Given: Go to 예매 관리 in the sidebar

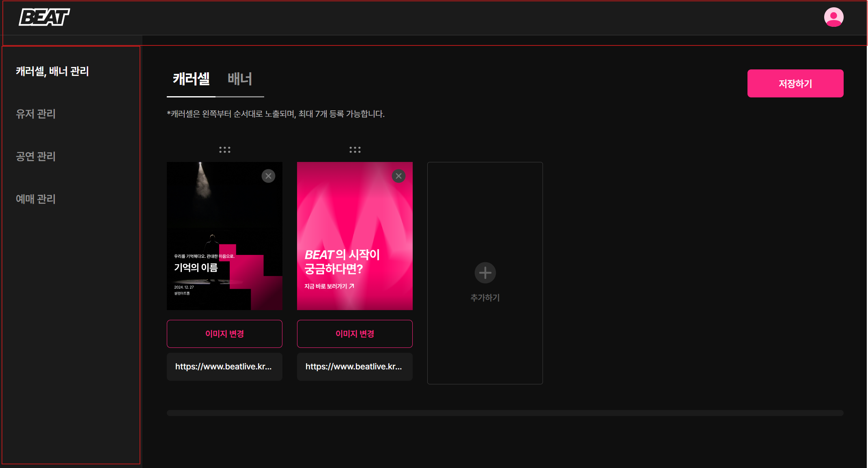Looking at the screenshot, I should (x=36, y=199).
